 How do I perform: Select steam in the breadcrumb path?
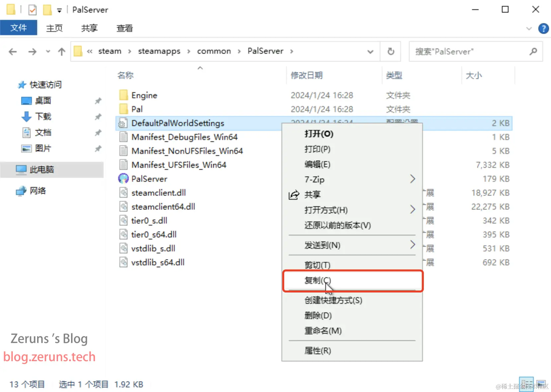(110, 51)
